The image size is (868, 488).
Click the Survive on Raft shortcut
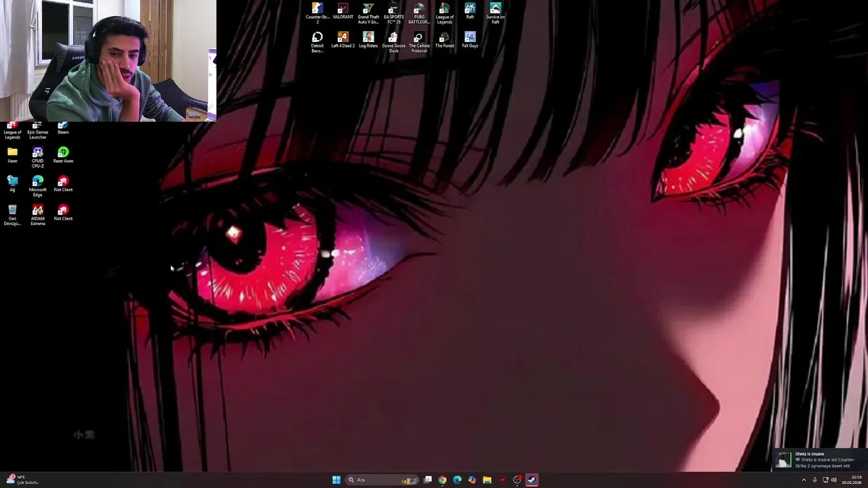[x=495, y=14]
